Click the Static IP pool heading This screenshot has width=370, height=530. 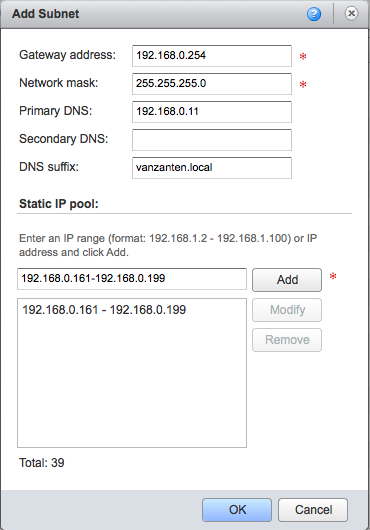coord(59,204)
